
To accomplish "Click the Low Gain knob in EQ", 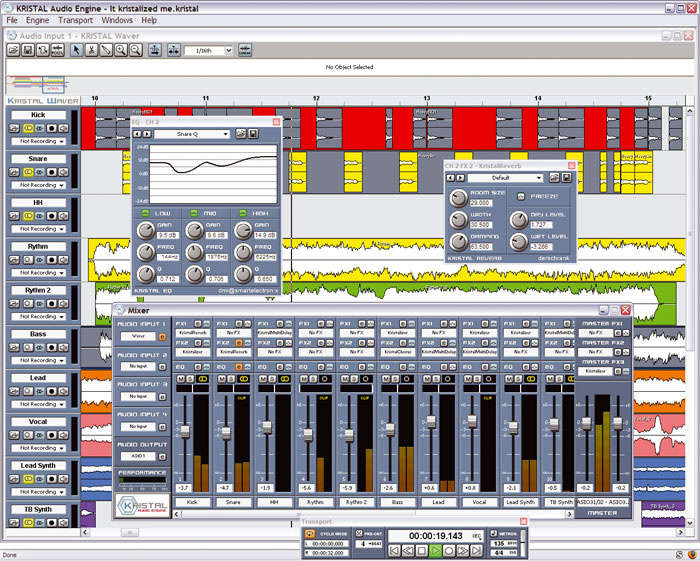I will point(146,231).
